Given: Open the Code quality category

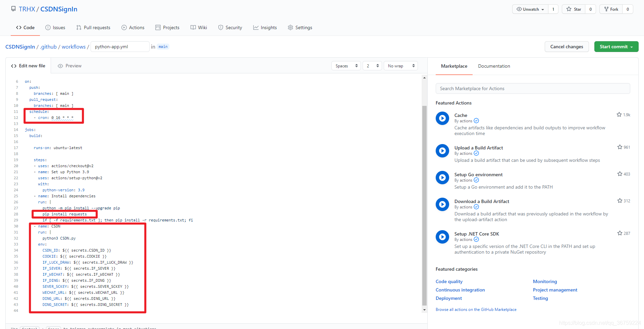Looking at the screenshot, I should pyautogui.click(x=449, y=281).
